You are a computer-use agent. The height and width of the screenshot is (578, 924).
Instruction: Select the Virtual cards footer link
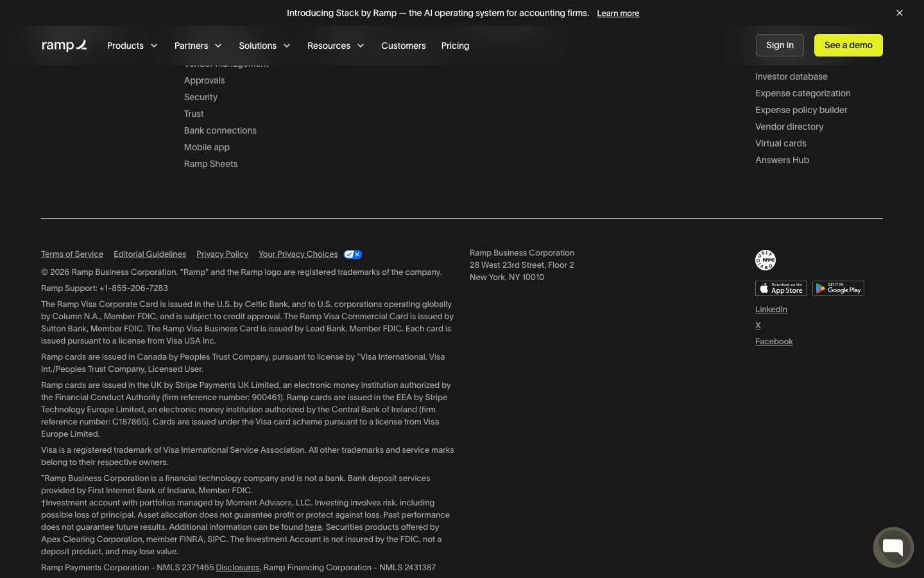780,143
